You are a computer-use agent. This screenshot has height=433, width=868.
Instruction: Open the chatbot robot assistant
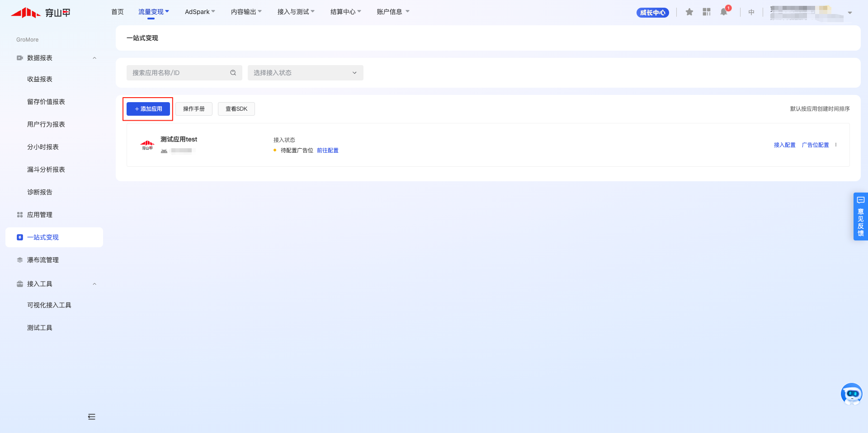tap(851, 394)
